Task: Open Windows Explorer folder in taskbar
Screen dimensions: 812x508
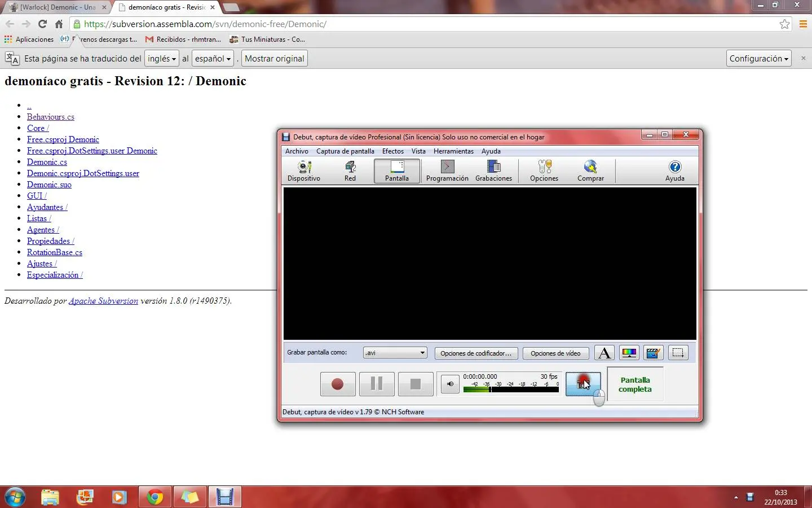Action: point(50,497)
